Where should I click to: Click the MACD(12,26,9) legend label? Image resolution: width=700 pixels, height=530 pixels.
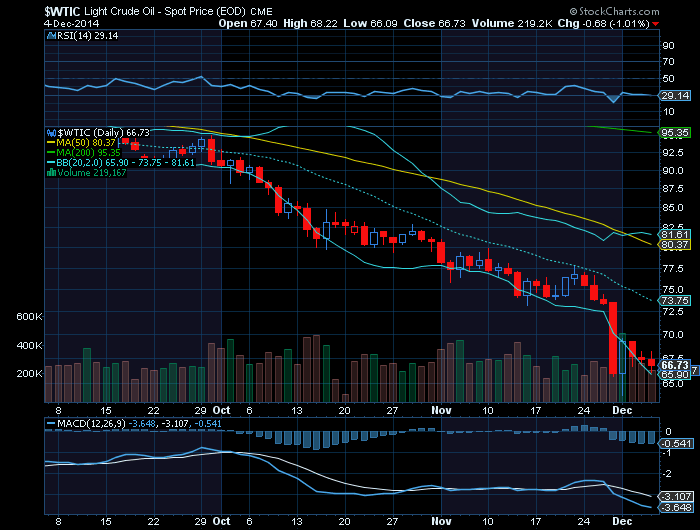tap(92, 423)
